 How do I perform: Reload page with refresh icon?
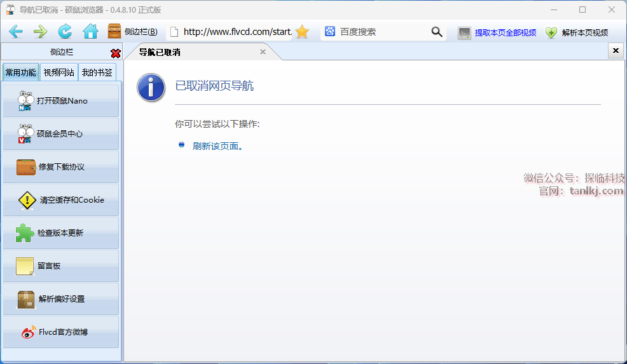(x=65, y=32)
